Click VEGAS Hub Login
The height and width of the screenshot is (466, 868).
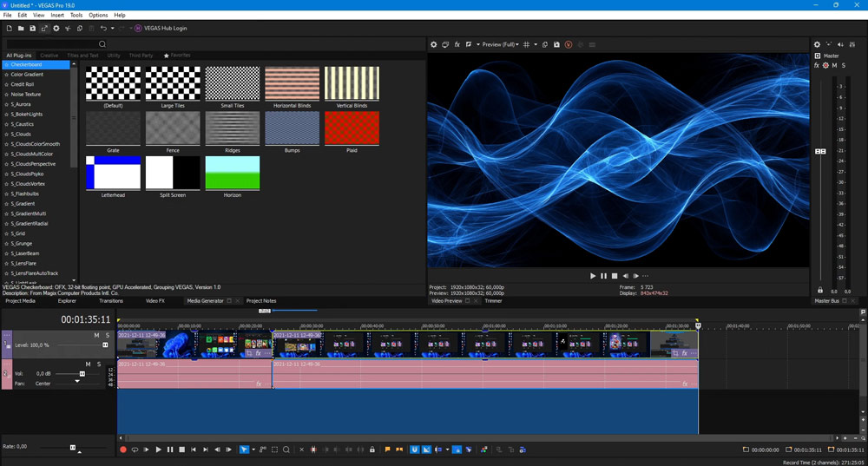click(x=165, y=29)
